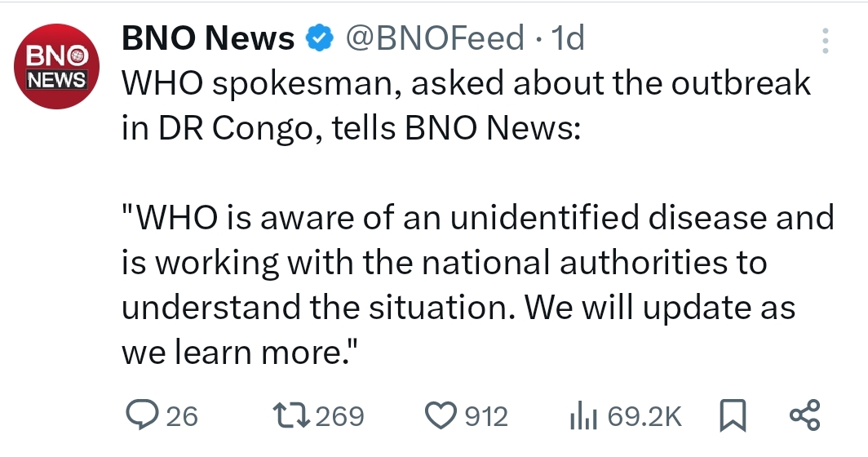
Task: Like the post with the heart icon
Action: [443, 416]
